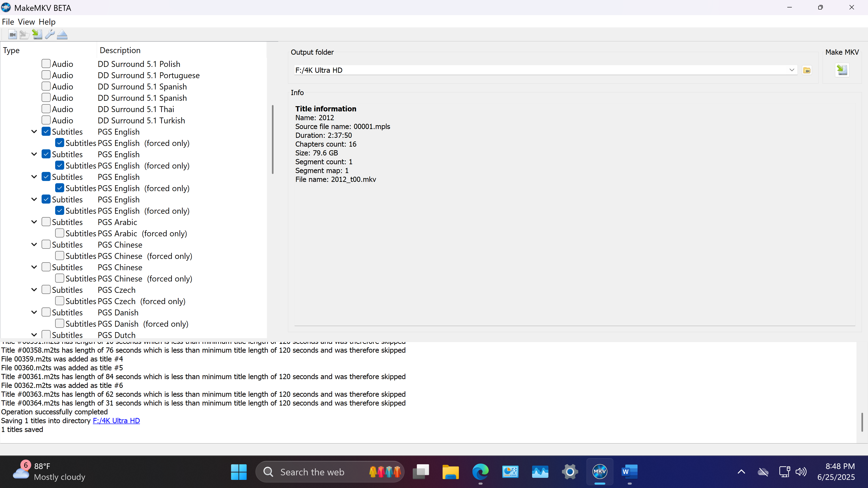This screenshot has width=868, height=488.
Task: Click 'Operation successfully completed' log line
Action: [x=54, y=412]
